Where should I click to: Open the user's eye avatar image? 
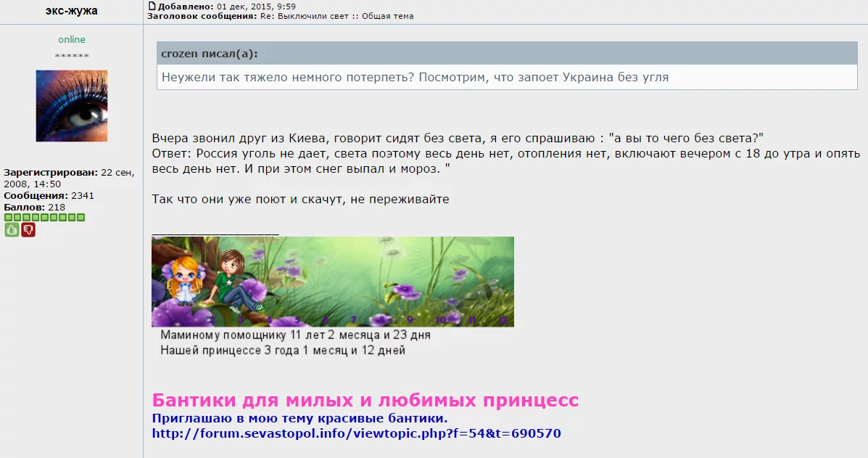click(x=71, y=105)
